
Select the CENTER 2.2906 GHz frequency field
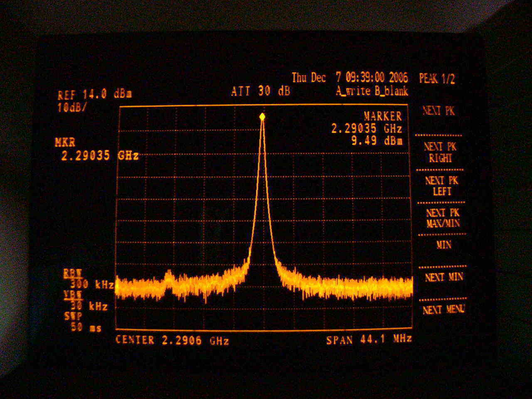point(172,340)
